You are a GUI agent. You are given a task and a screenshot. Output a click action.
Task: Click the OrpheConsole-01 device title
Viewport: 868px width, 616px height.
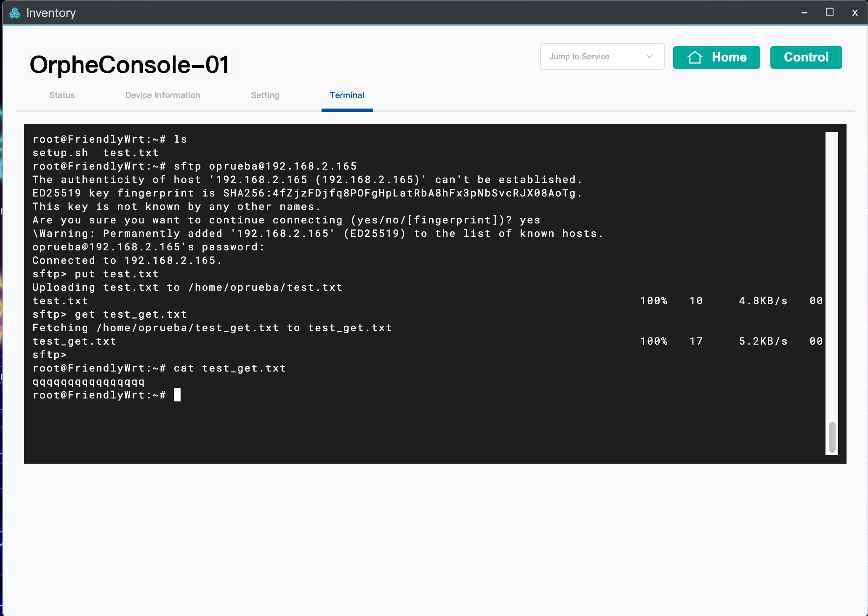pos(130,65)
